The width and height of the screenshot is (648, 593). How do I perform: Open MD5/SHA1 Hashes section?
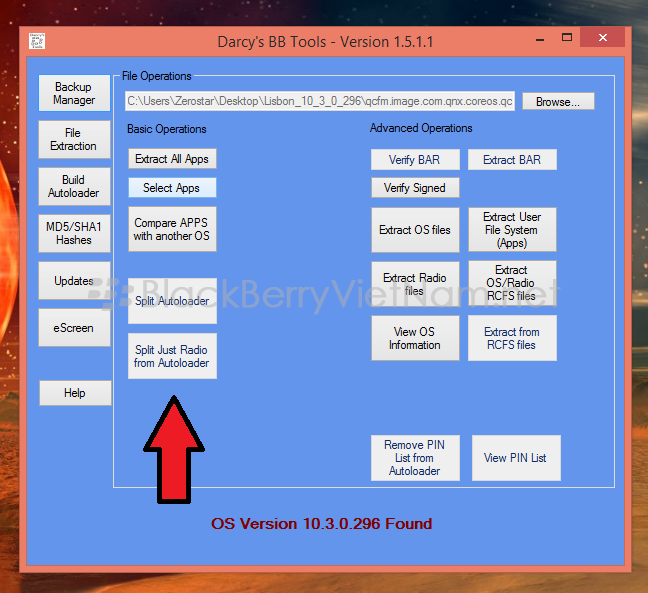[x=74, y=233]
